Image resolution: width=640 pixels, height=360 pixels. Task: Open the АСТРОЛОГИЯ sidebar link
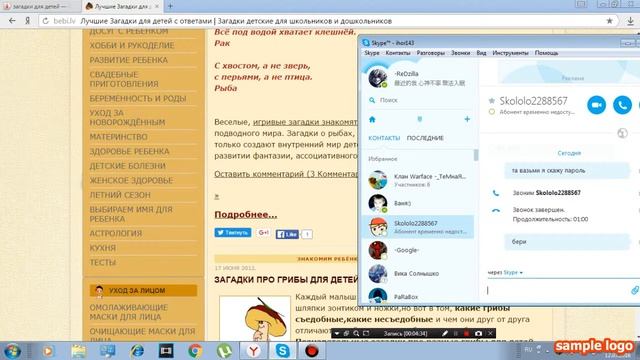[116, 233]
